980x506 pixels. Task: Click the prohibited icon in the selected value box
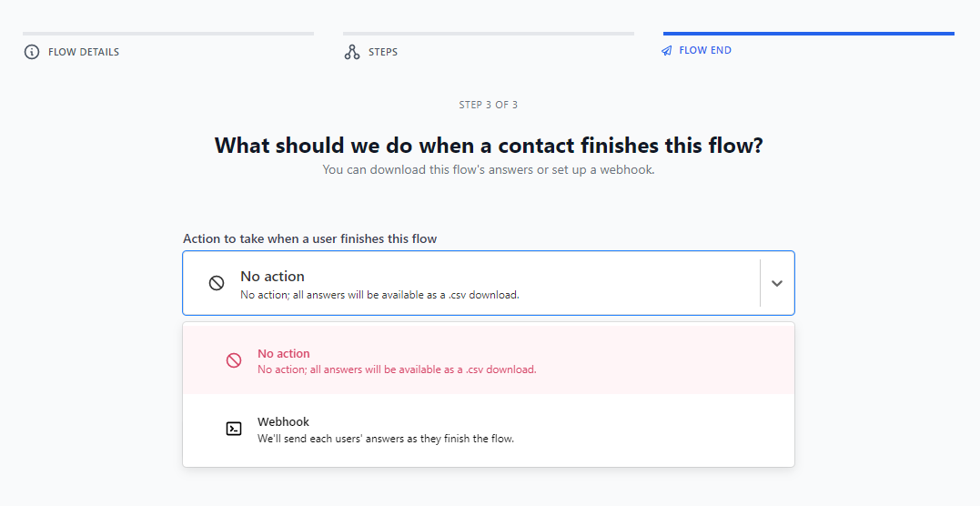pos(217,283)
